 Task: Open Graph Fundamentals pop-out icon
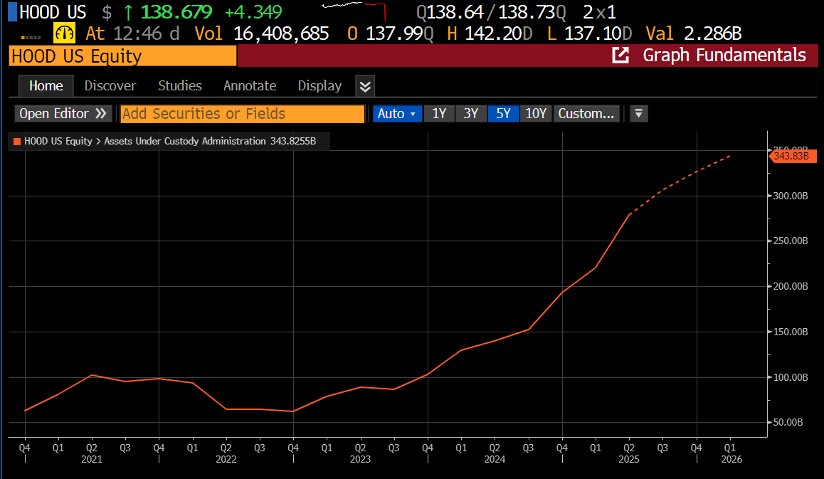click(x=620, y=55)
